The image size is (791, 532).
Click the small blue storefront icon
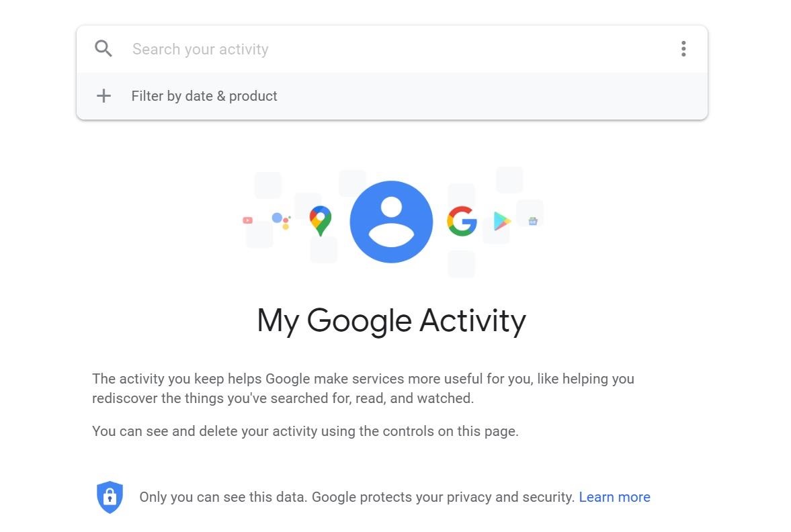coord(533,221)
